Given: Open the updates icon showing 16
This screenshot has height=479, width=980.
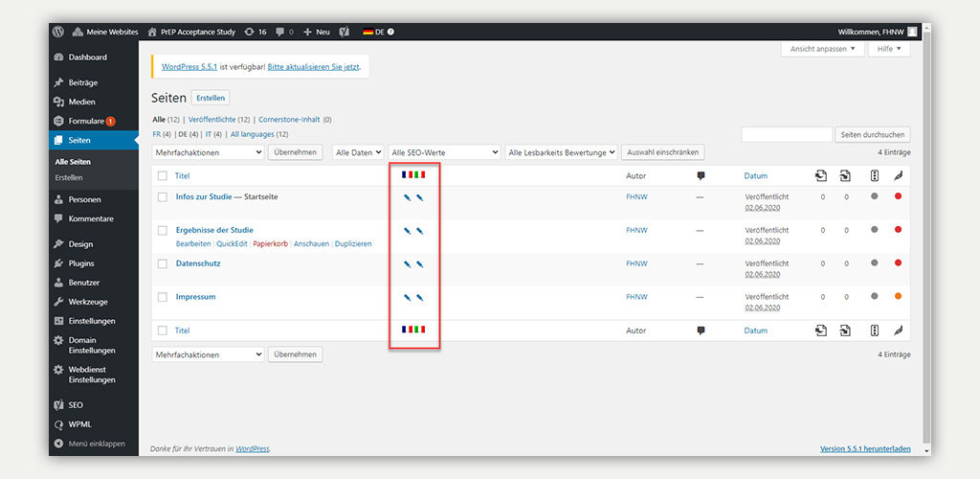Looking at the screenshot, I should [x=256, y=32].
